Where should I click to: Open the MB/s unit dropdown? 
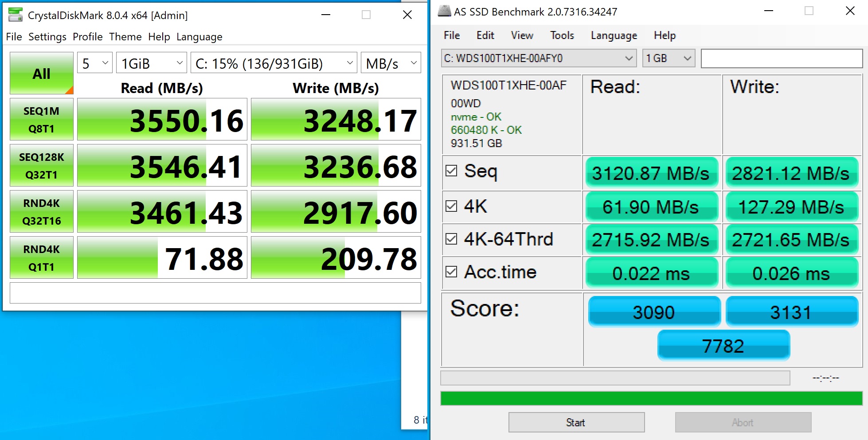click(x=391, y=63)
